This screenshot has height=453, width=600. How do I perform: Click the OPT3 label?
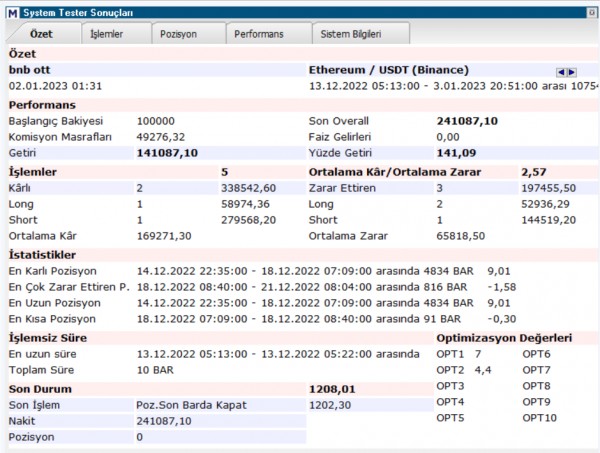450,386
